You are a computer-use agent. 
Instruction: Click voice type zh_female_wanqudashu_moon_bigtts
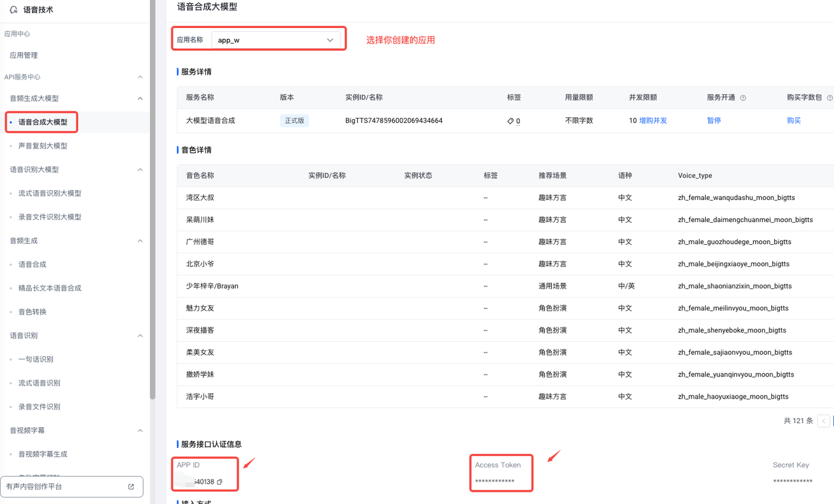pos(736,197)
